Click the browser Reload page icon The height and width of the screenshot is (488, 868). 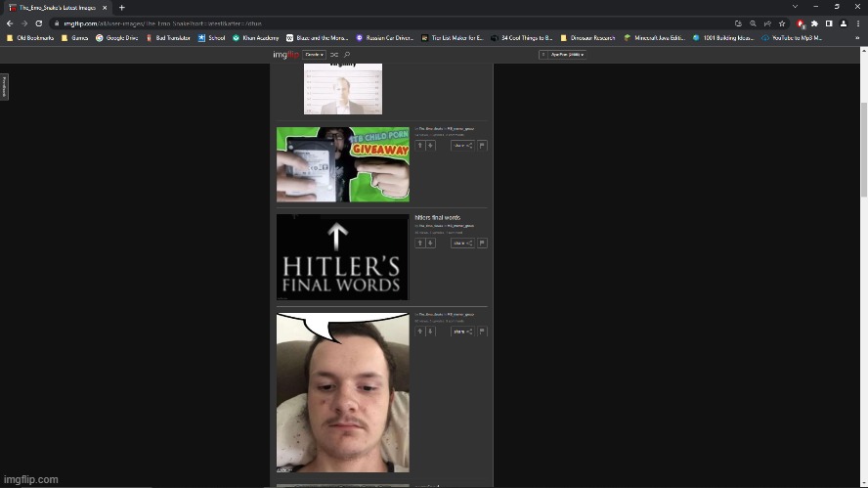(38, 23)
